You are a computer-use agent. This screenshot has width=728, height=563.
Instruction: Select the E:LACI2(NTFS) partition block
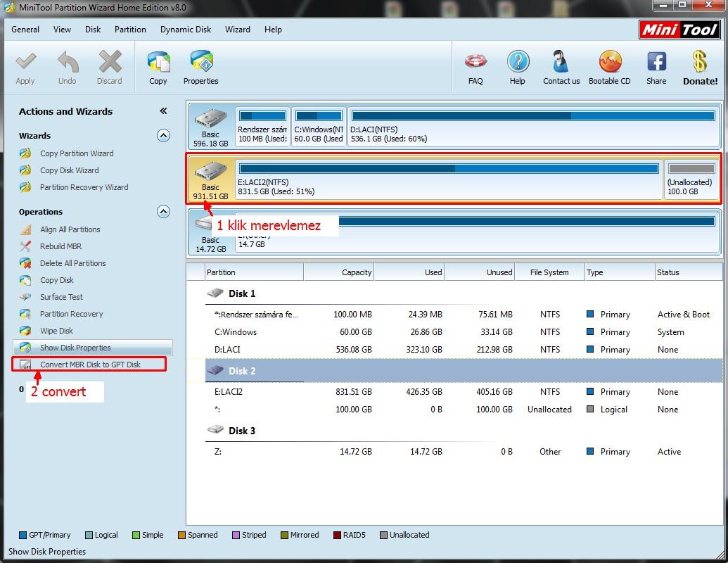click(449, 179)
